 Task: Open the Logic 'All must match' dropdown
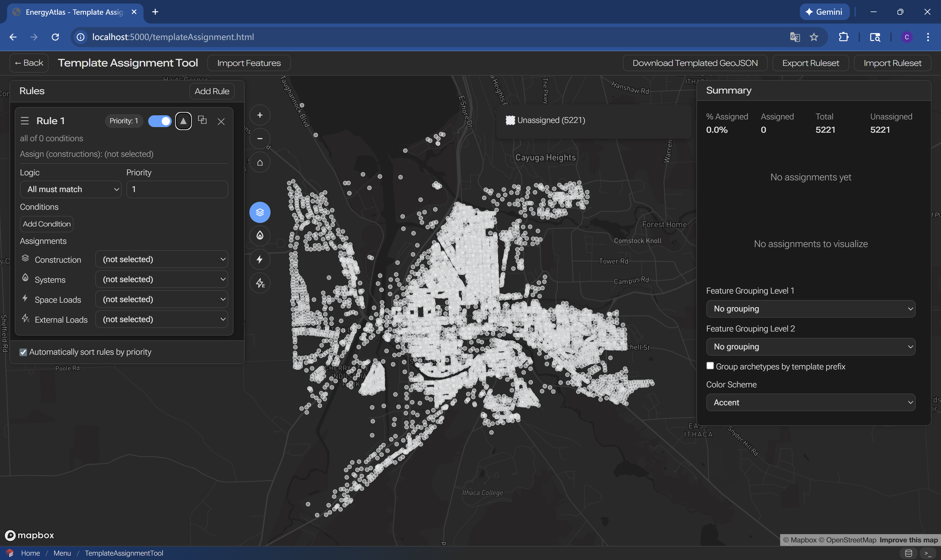pyautogui.click(x=71, y=189)
